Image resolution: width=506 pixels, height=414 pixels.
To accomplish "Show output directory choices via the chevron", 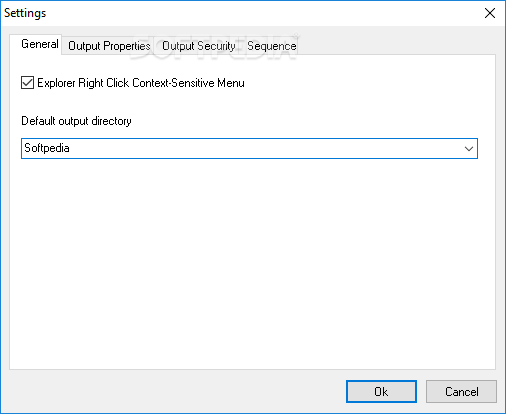I will click(469, 149).
